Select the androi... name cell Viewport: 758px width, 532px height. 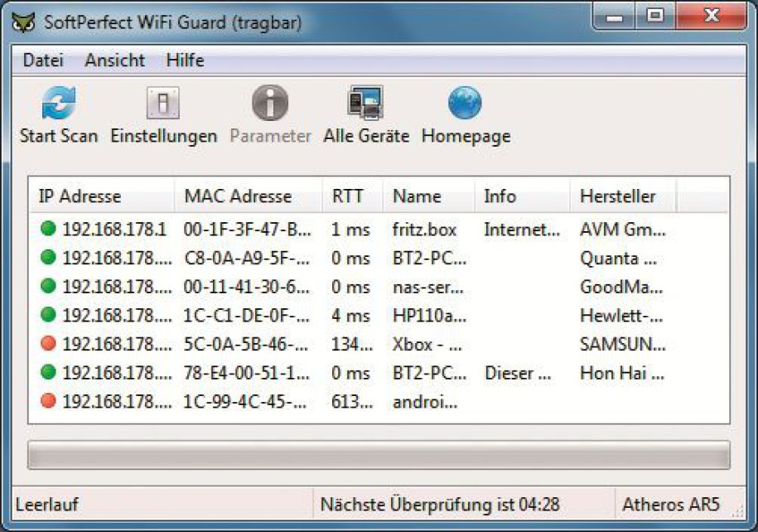point(425,401)
